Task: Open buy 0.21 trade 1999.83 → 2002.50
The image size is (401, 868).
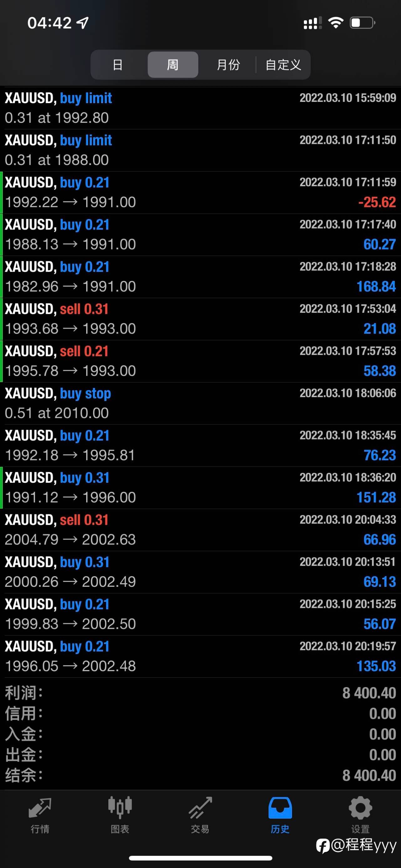Action: (200, 614)
